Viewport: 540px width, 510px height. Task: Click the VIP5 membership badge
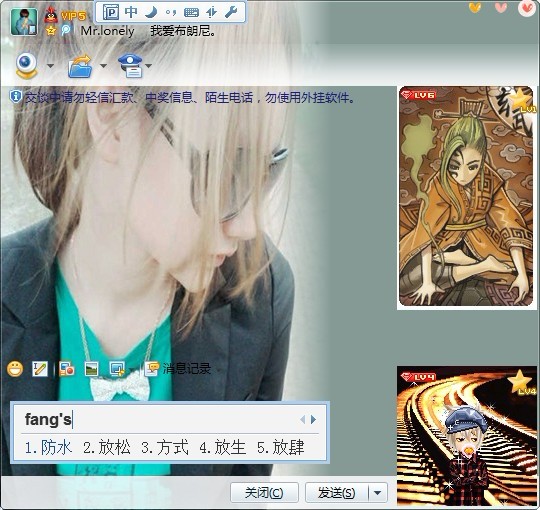point(73,15)
